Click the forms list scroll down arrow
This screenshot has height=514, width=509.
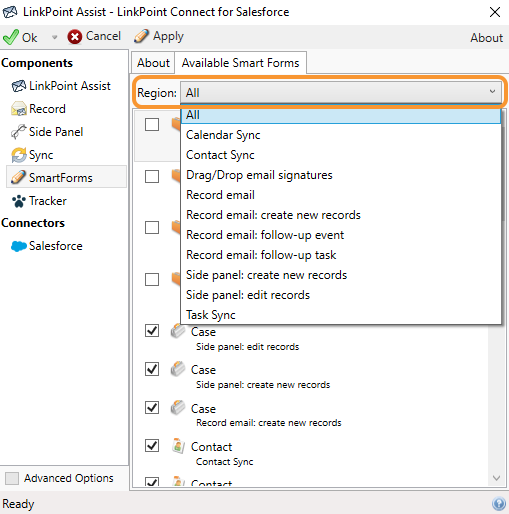pyautogui.click(x=496, y=478)
